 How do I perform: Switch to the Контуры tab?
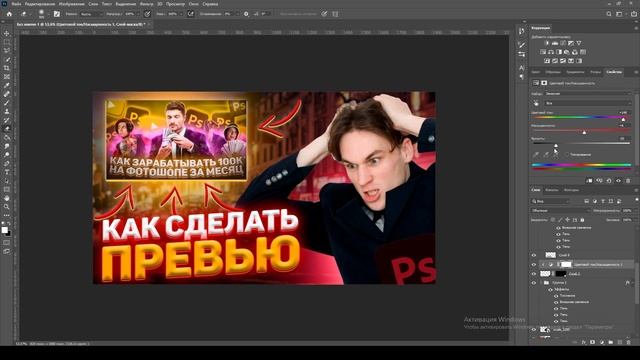click(x=571, y=190)
